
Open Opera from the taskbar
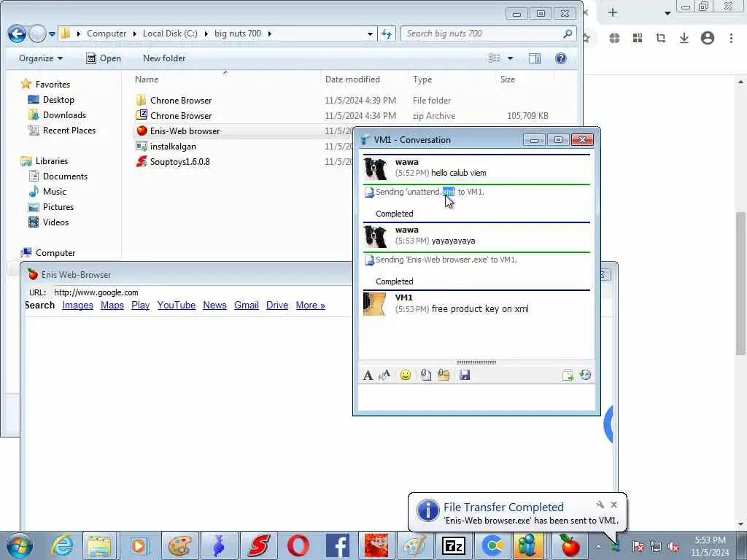pyautogui.click(x=298, y=545)
